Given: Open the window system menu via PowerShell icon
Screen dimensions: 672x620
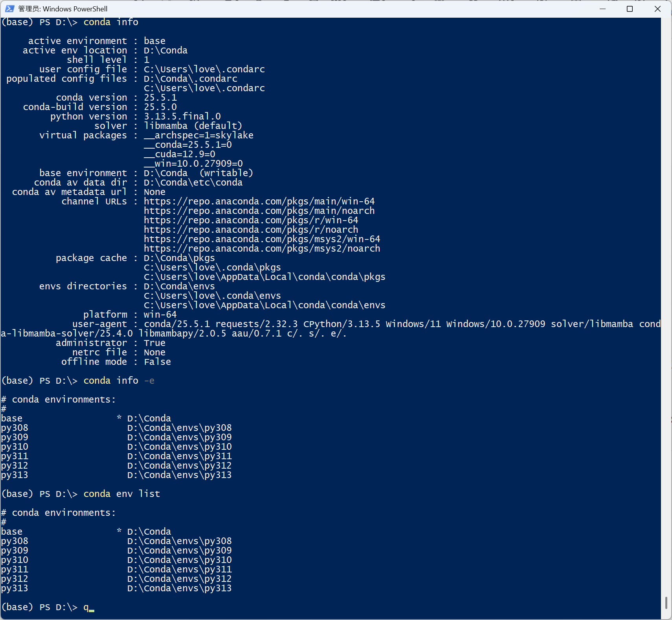Looking at the screenshot, I should pyautogui.click(x=9, y=9).
